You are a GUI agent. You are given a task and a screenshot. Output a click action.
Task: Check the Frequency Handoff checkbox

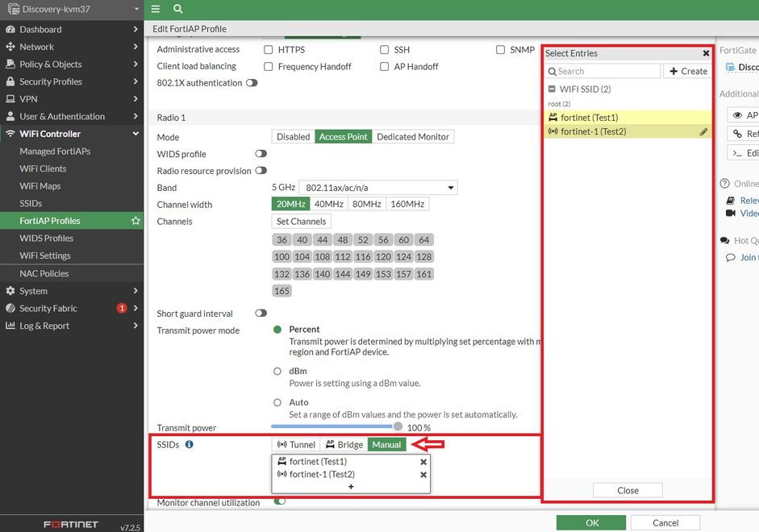point(268,66)
